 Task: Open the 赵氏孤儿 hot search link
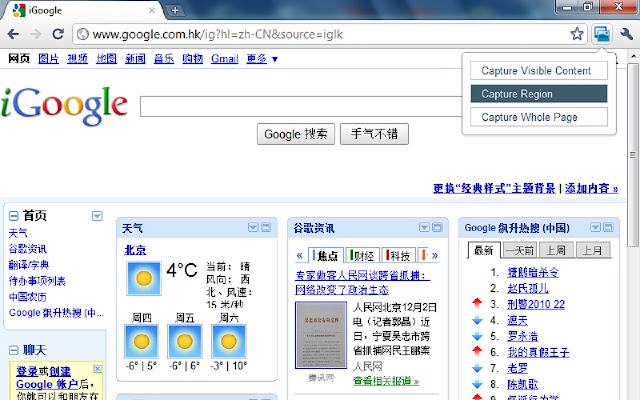(528, 289)
